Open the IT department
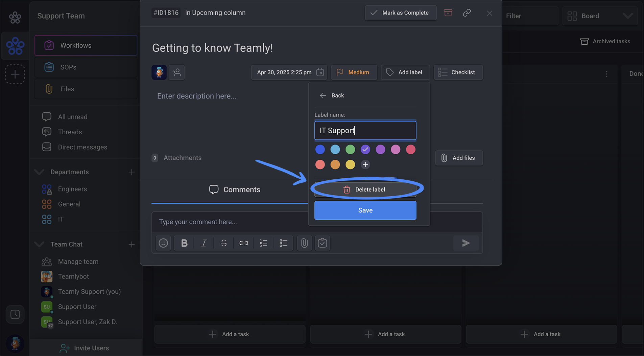Screen dimensions: 644x356 click(x=61, y=219)
